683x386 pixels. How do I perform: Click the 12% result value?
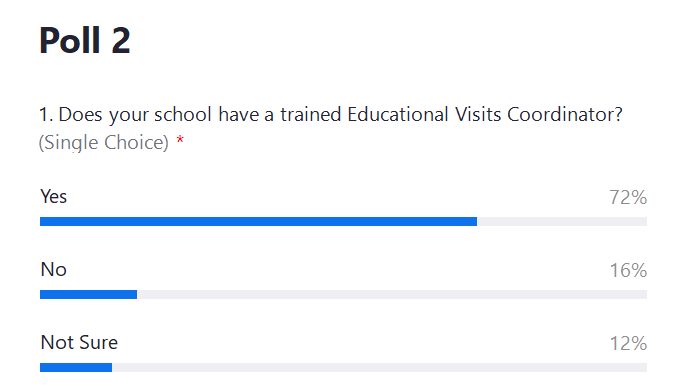coord(628,343)
